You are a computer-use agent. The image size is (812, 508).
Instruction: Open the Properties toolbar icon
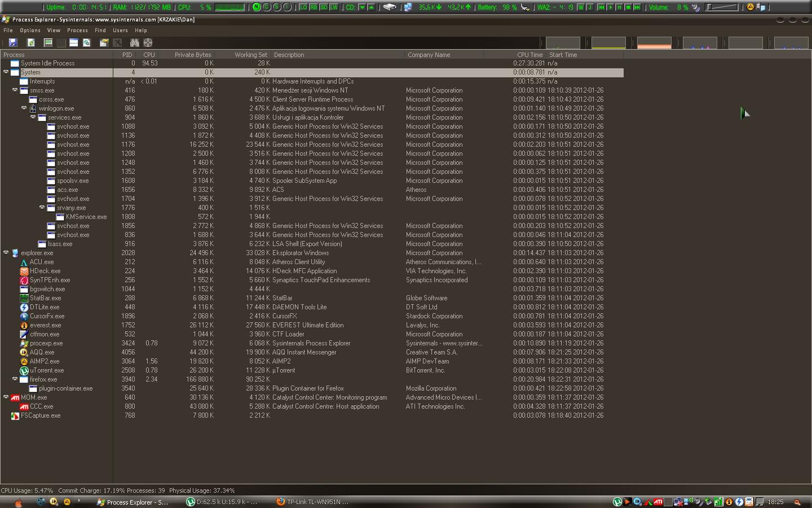click(104, 43)
